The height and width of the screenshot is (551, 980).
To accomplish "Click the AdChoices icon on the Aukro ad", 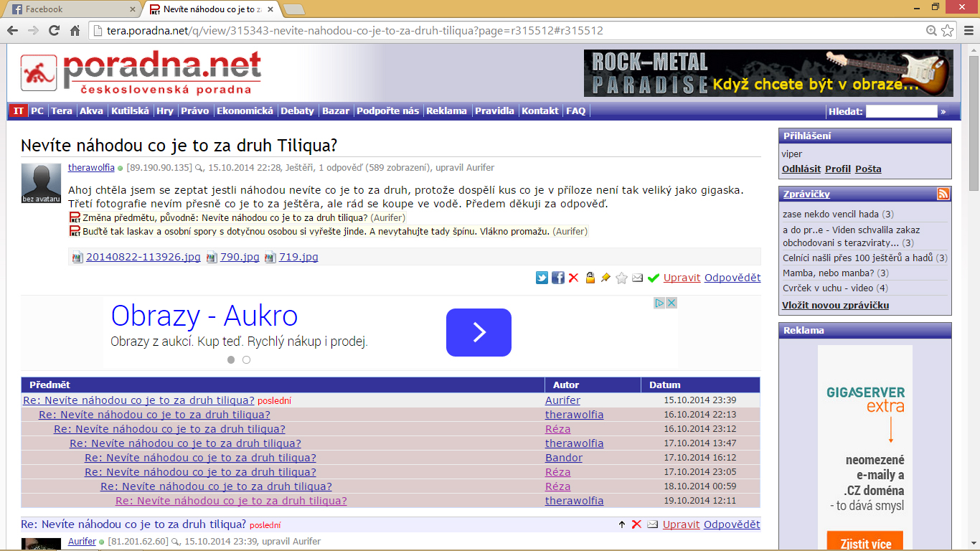I will [659, 303].
